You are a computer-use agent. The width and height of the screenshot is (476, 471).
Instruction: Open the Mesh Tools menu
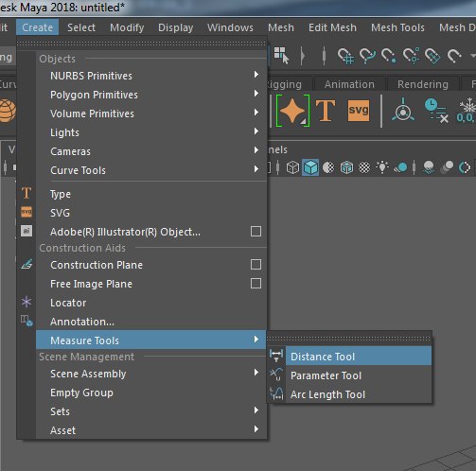tap(397, 27)
